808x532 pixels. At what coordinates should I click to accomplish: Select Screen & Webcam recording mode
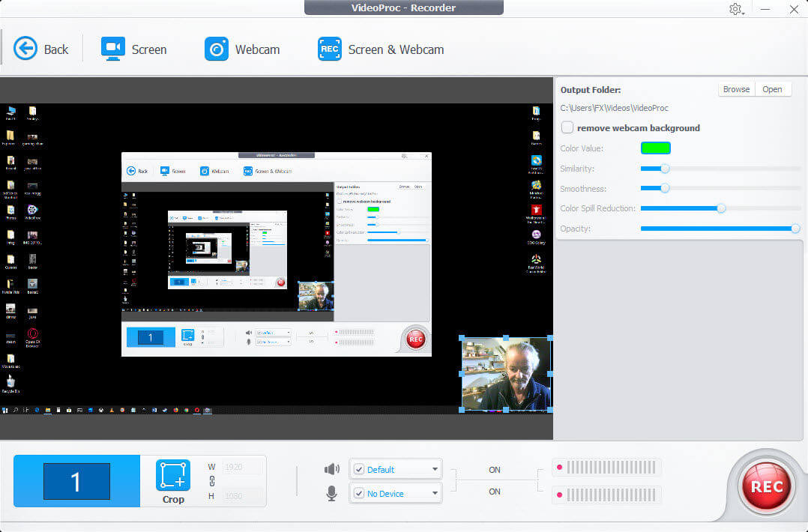coord(381,49)
